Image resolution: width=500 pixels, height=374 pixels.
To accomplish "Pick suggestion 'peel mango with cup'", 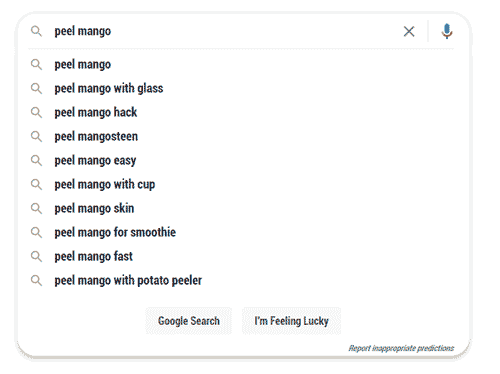I will (241, 185).
